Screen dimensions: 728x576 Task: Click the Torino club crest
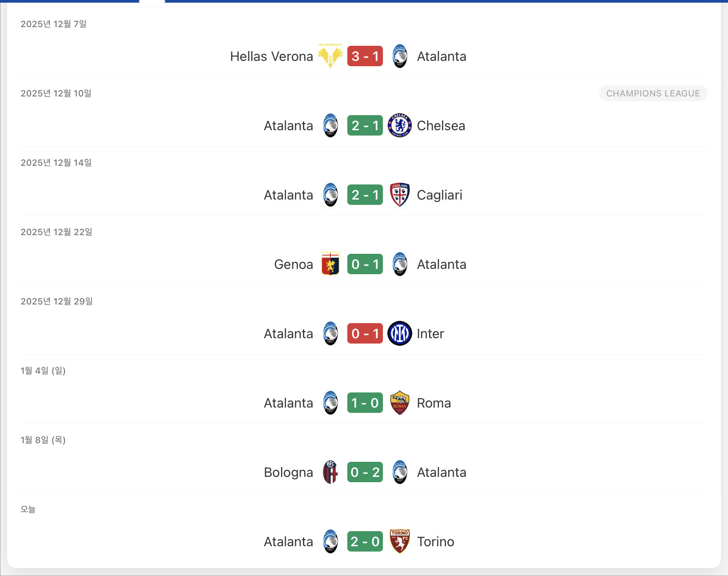[x=399, y=541]
